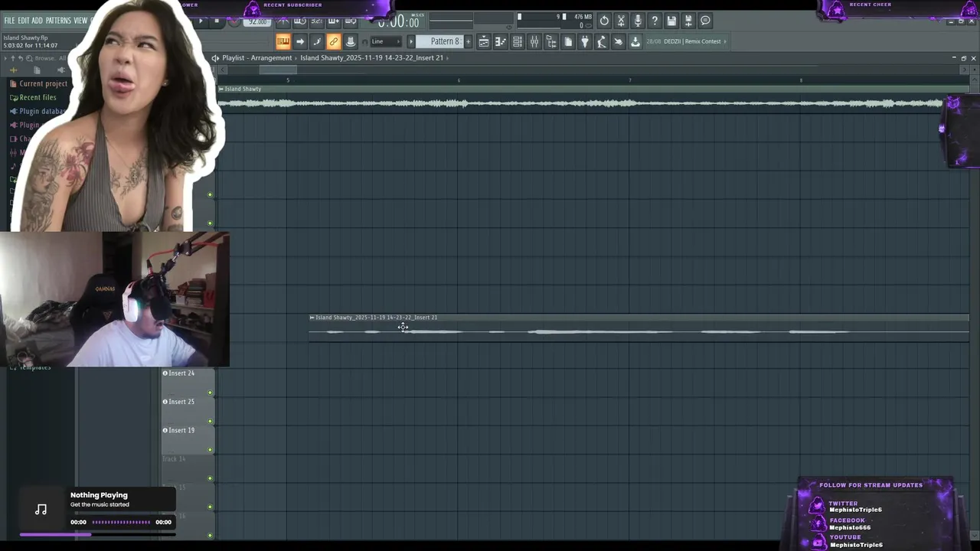The image size is (980, 551).
Task: Click bar 8 on the timeline ruler
Action: click(801, 80)
